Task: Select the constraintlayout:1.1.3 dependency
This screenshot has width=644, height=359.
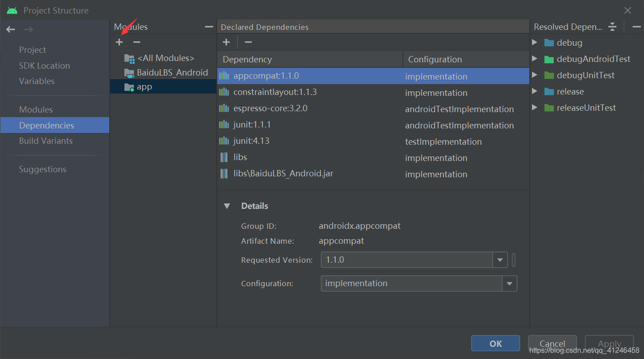Action: 373,92
